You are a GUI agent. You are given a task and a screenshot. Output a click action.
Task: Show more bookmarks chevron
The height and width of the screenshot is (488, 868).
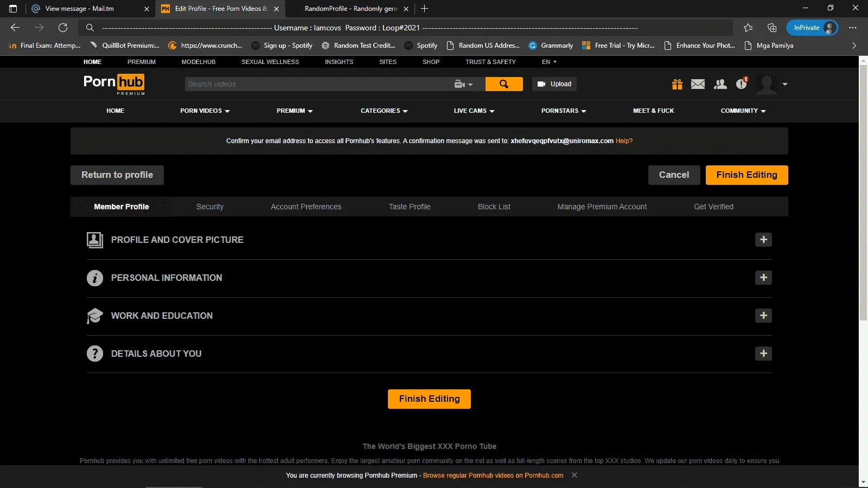854,46
